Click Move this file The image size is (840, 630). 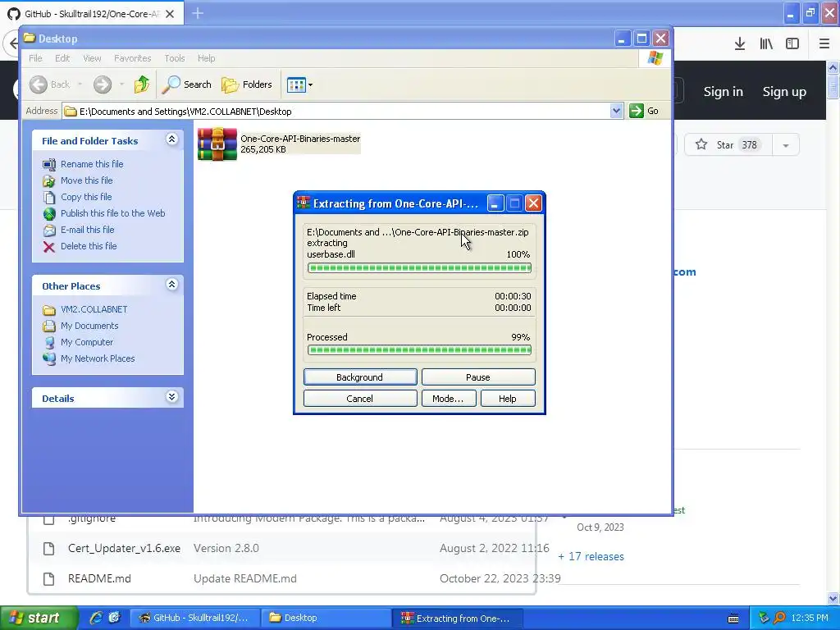pos(86,180)
